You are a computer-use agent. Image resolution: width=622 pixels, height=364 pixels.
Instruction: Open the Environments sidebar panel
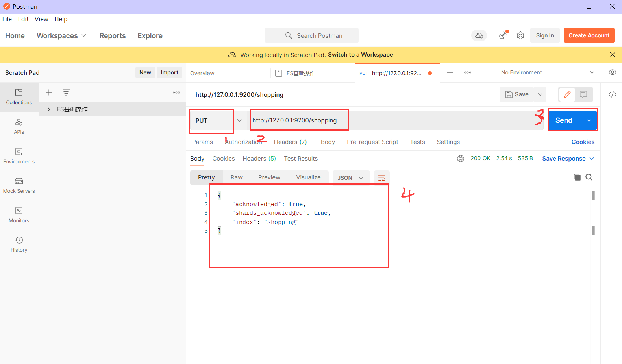click(x=19, y=156)
